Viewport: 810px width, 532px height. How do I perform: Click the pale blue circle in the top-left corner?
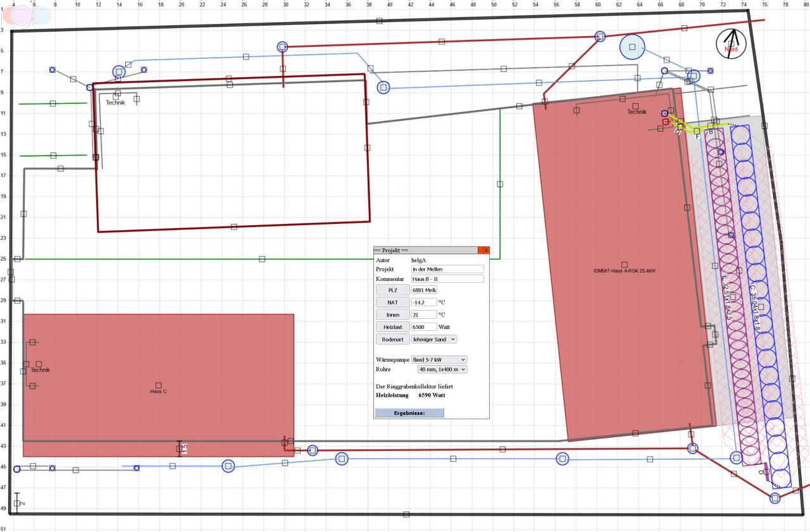42,15
